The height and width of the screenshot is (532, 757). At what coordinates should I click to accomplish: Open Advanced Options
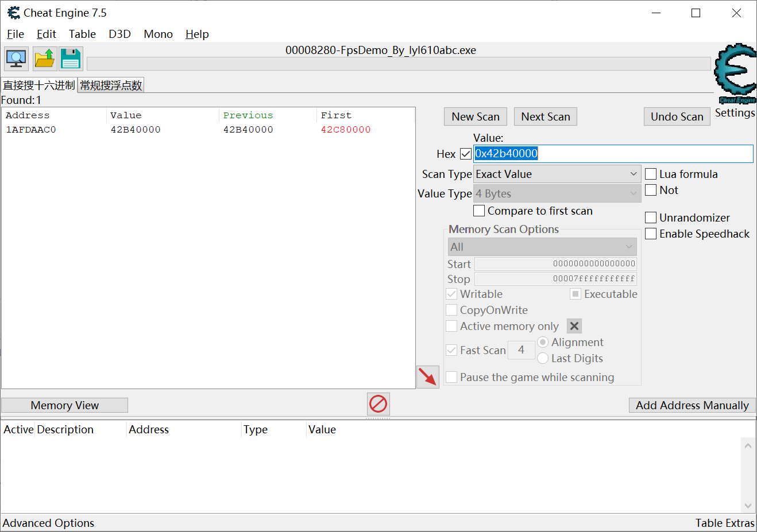tap(48, 523)
